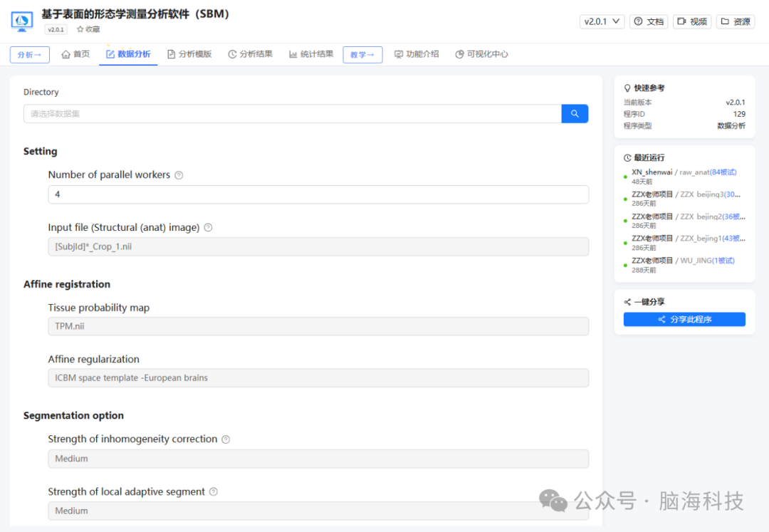Open the Affine regularization dropdown

point(318,378)
